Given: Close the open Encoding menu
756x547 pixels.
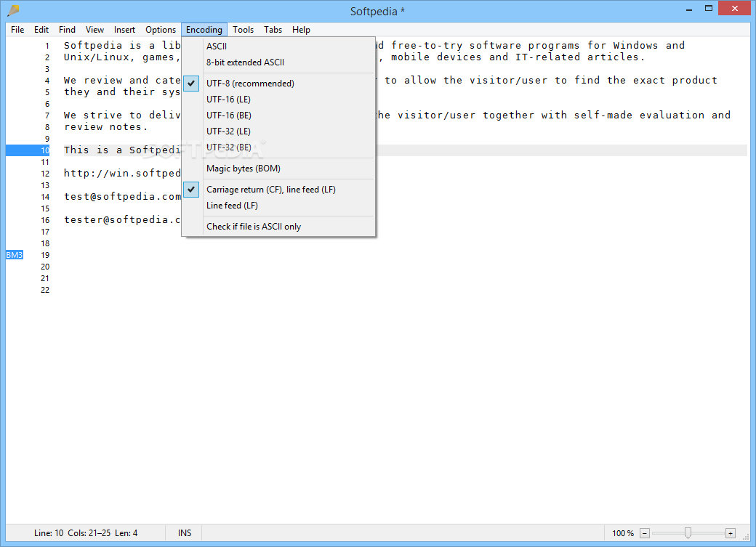Looking at the screenshot, I should click(204, 30).
